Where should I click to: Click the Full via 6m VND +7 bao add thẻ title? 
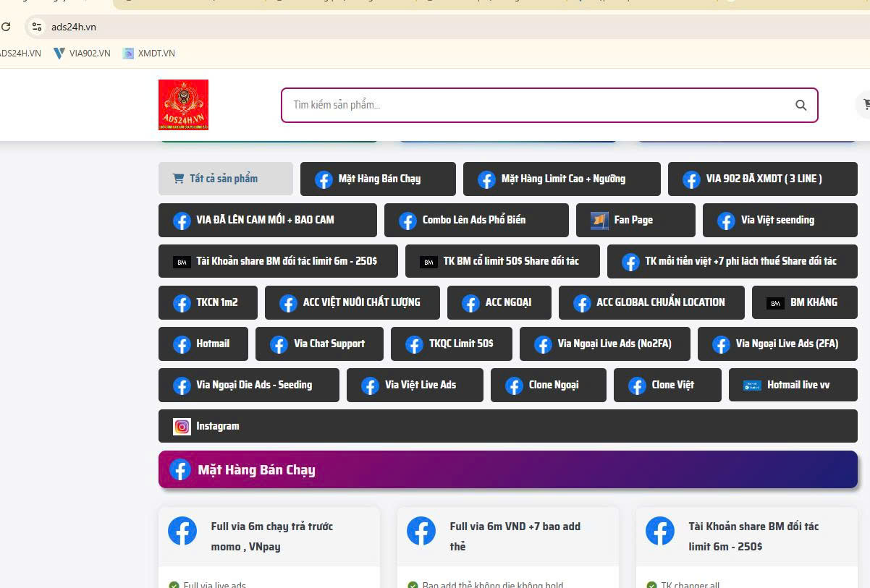[x=515, y=536]
